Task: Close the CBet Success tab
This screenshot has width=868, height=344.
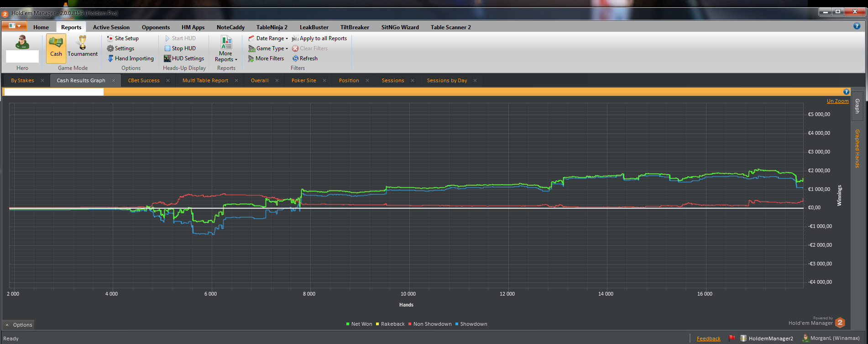Action: (168, 80)
